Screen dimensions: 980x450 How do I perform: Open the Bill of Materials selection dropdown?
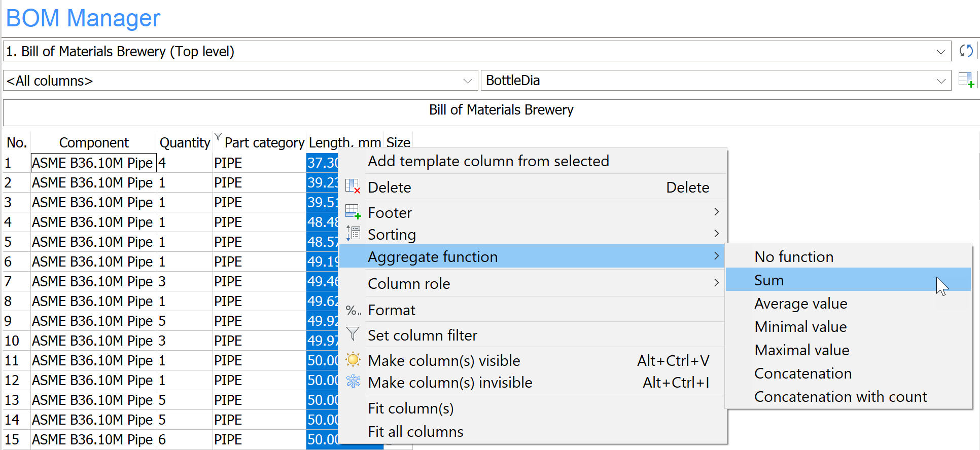[940, 52]
